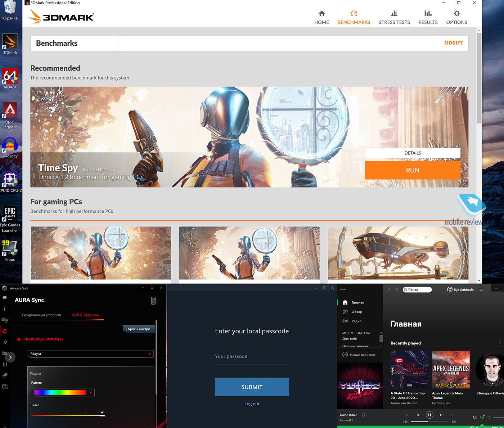This screenshot has width=504, height=428.
Task: Open the tuning sliders icon in Armoury Crate sidebar
Action: pyautogui.click(x=5, y=364)
